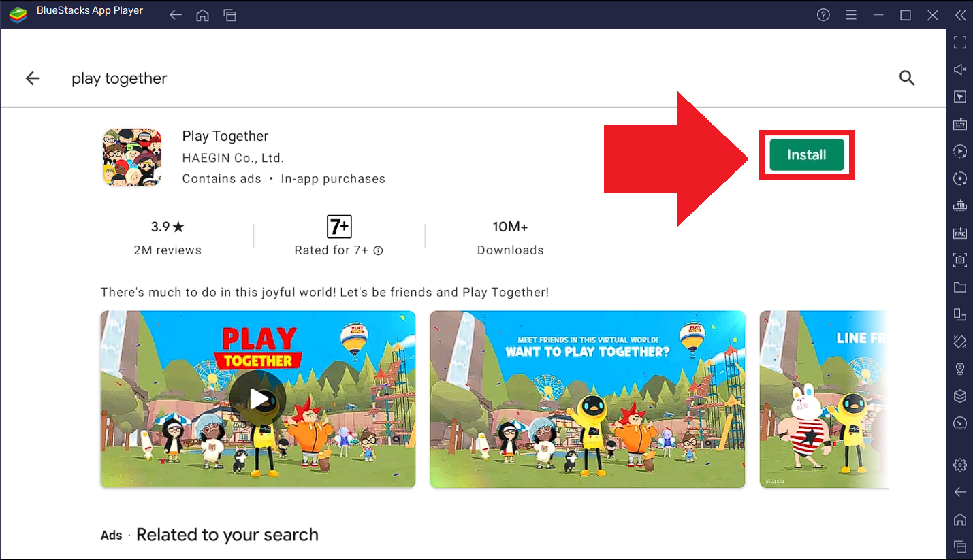Open the BlueStacks settings gear
This screenshot has height=560, width=973.
960,465
